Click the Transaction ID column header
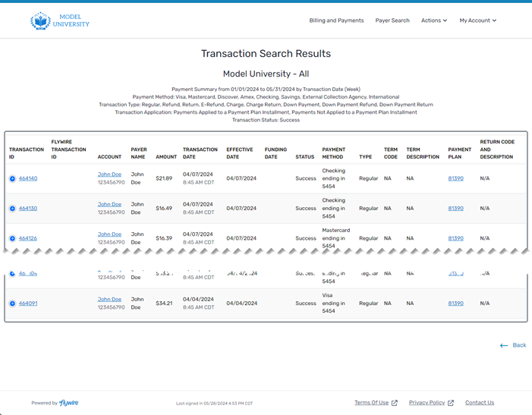The height and width of the screenshot is (415, 532). tap(27, 153)
